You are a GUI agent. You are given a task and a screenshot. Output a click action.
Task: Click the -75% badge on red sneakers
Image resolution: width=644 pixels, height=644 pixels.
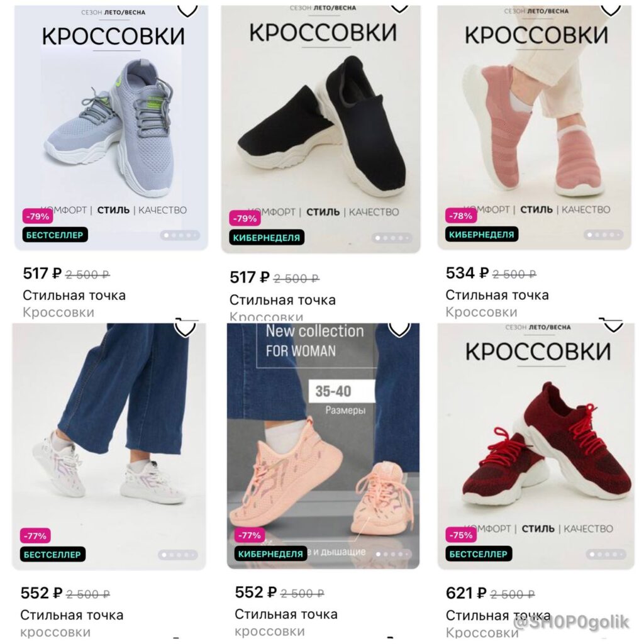pyautogui.click(x=461, y=535)
